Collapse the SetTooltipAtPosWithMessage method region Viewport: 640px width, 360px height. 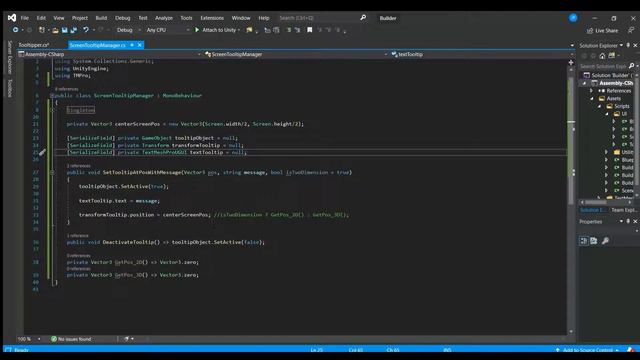coord(52,172)
